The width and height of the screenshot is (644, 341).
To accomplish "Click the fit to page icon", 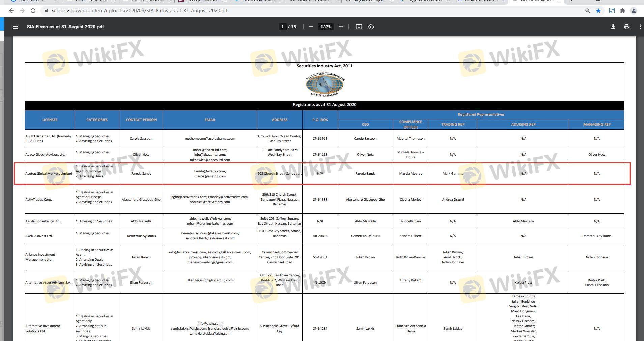I will click(x=359, y=27).
